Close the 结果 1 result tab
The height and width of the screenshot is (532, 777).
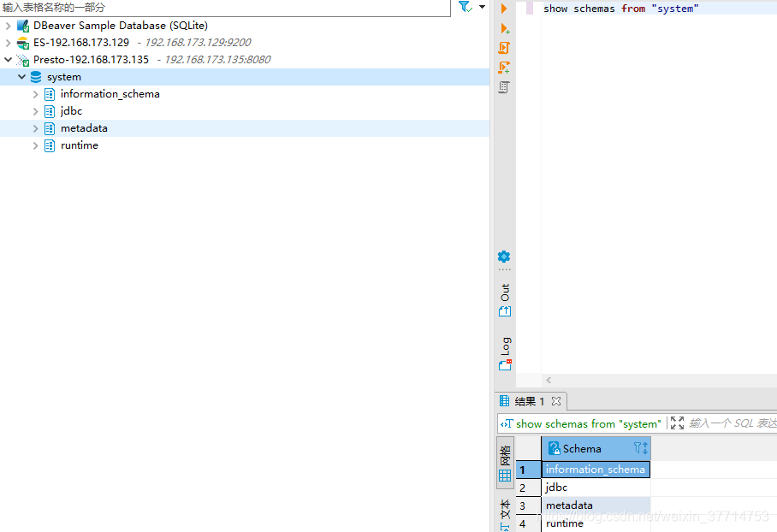(556, 401)
